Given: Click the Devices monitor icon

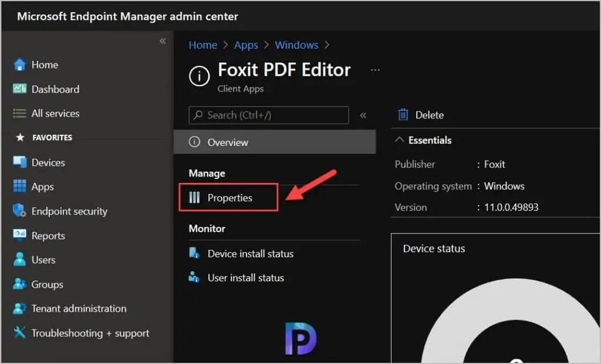Looking at the screenshot, I should (19, 162).
